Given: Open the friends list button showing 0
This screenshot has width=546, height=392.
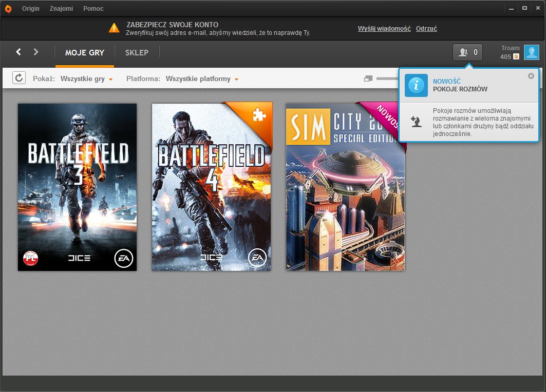Looking at the screenshot, I should [467, 52].
